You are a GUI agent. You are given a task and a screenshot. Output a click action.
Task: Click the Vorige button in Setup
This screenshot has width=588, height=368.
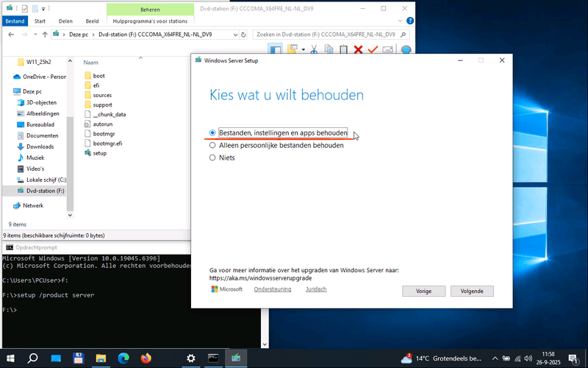tap(424, 291)
